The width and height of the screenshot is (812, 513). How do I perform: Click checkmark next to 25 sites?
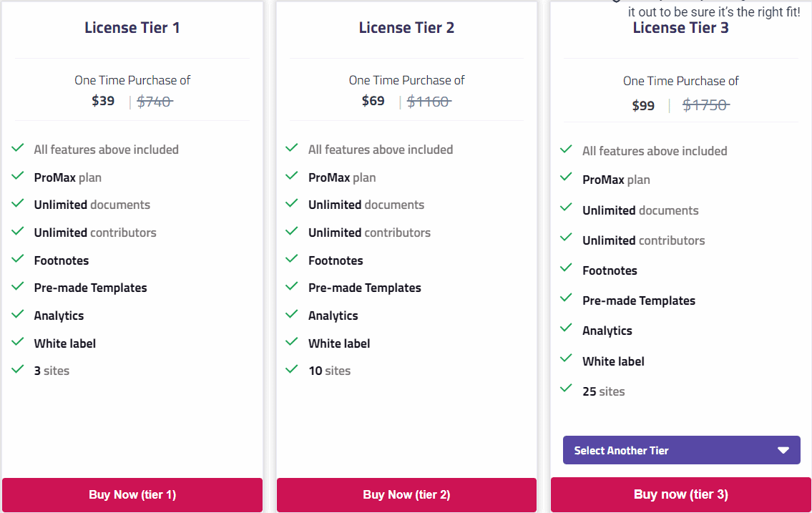[x=567, y=389]
